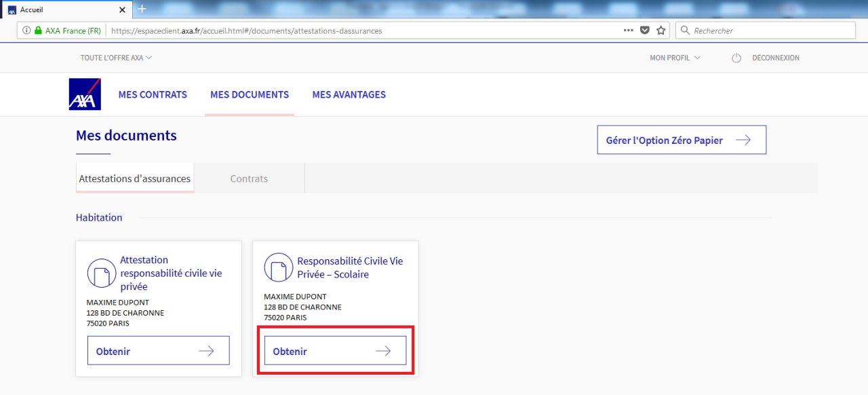Click the Rechercher search field
The width and height of the screenshot is (868, 395).
pyautogui.click(x=766, y=31)
